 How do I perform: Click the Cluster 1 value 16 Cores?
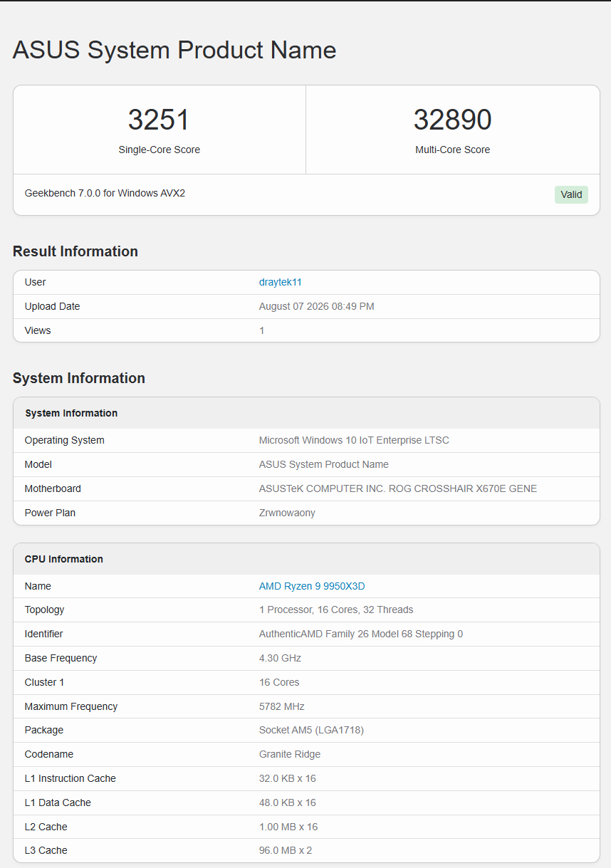point(279,682)
